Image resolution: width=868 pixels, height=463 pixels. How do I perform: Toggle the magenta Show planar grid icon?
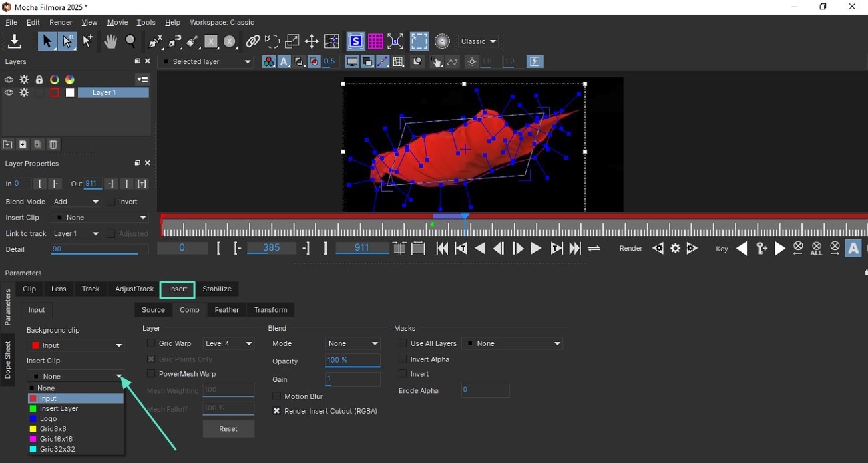375,41
